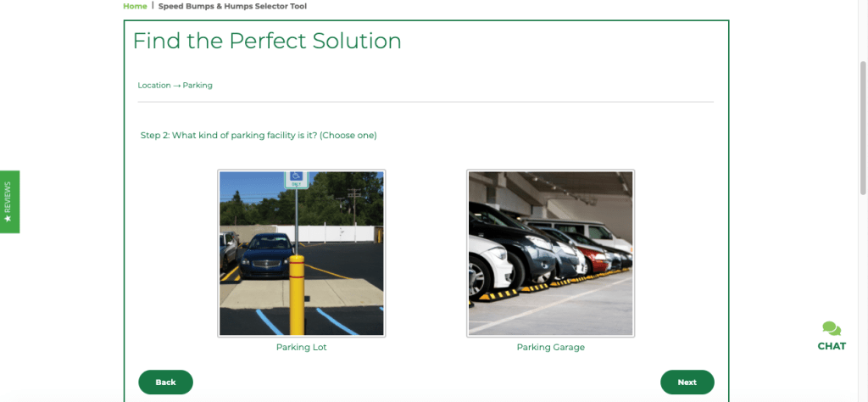Image resolution: width=868 pixels, height=402 pixels.
Task: Choose the Parking Garage photo
Action: tap(551, 253)
